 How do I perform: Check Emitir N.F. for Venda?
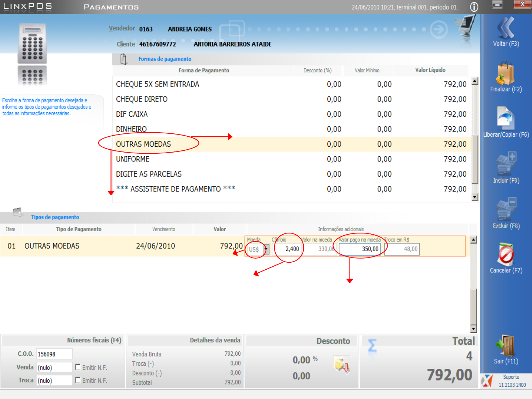(x=78, y=367)
